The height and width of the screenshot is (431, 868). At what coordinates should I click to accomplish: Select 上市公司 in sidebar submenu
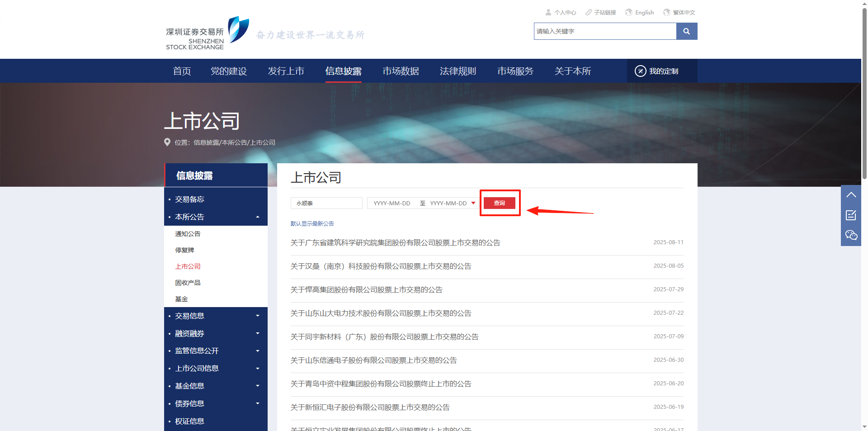click(188, 266)
